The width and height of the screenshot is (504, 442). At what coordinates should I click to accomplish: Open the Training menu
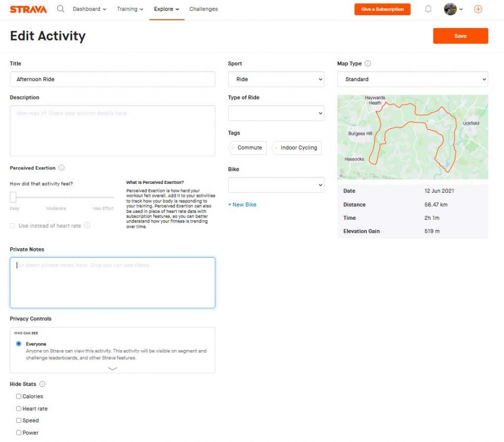(x=129, y=9)
